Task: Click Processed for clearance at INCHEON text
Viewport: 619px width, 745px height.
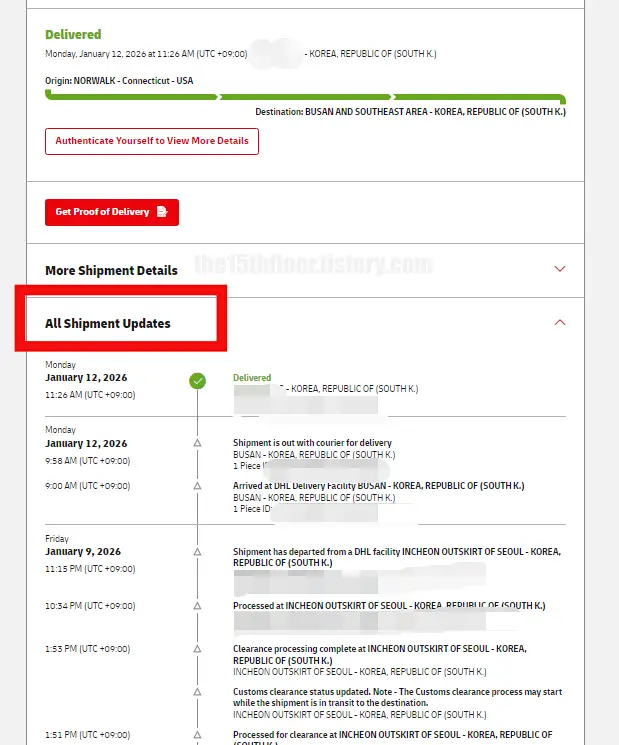Action: point(392,737)
